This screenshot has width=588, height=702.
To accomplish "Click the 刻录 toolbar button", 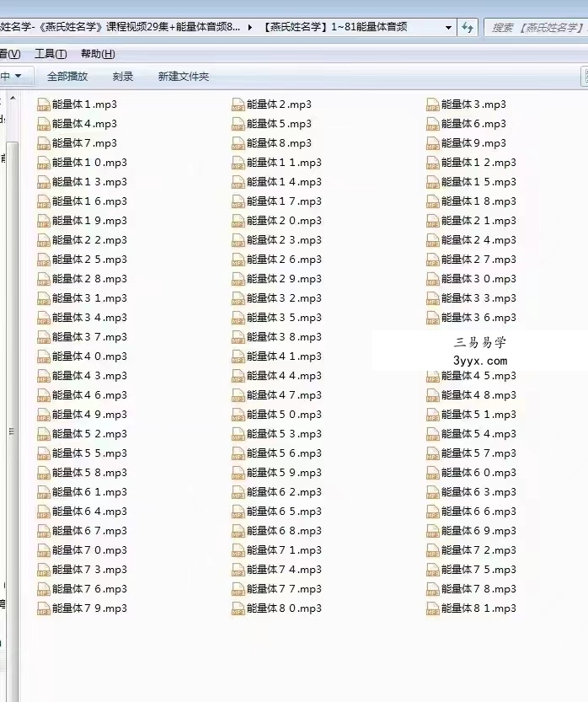I will click(123, 77).
